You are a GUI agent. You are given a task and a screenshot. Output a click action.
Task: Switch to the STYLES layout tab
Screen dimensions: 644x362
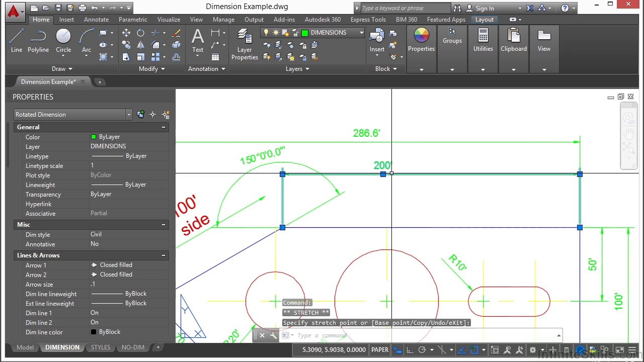tap(101, 347)
